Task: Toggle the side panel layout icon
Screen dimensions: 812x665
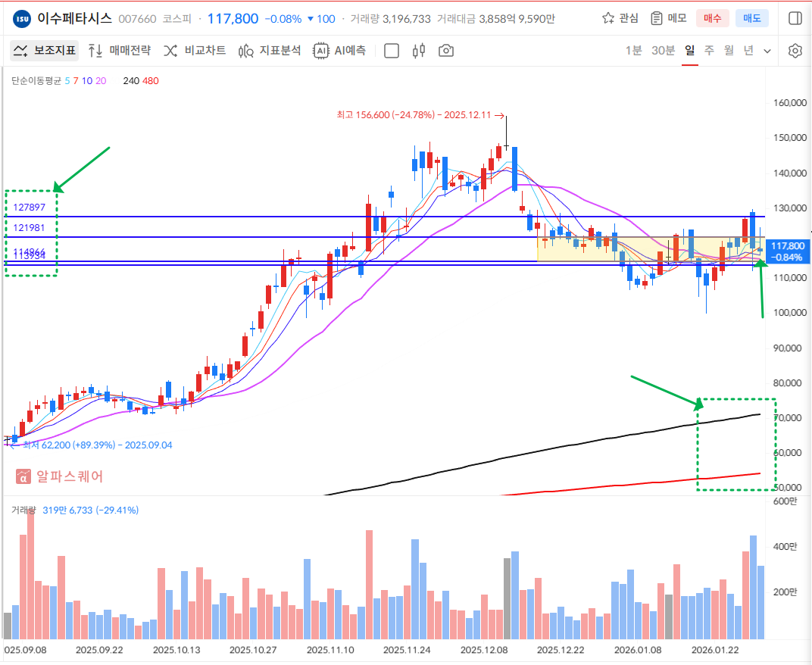Action: pyautogui.click(x=795, y=18)
